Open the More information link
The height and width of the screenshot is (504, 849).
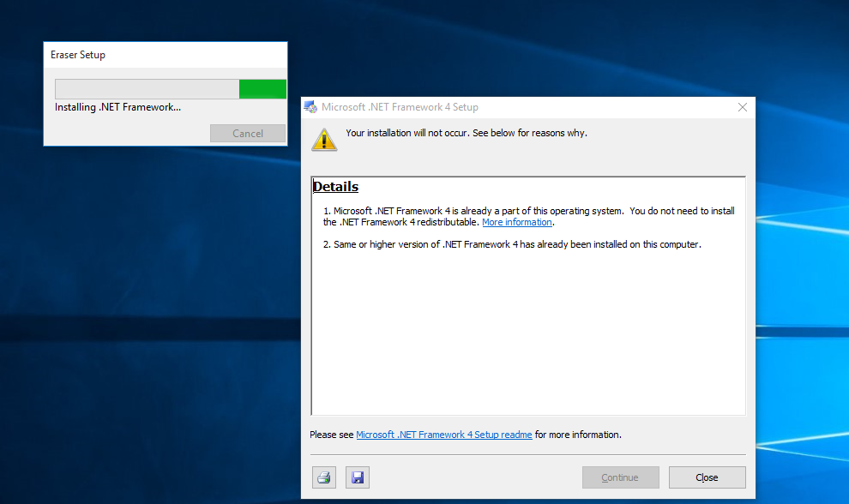coord(516,222)
